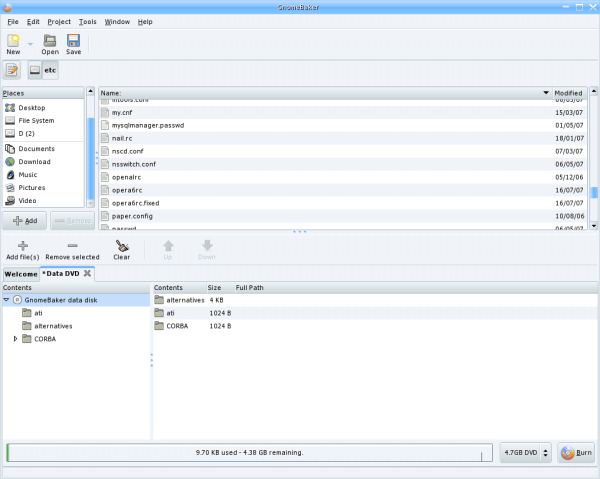600x479 pixels.
Task: Collapse the GnomeBaker data disk tree
Action: click(x=6, y=300)
